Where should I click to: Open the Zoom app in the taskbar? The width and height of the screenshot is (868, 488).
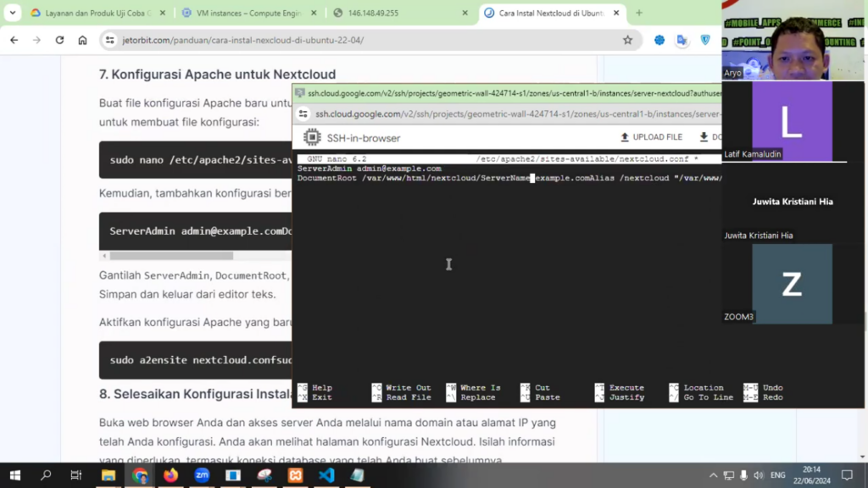point(202,475)
